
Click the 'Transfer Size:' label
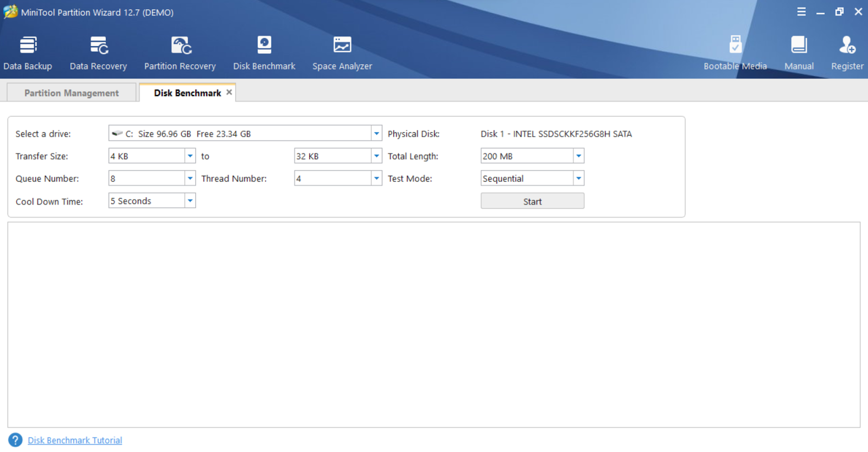[42, 156]
